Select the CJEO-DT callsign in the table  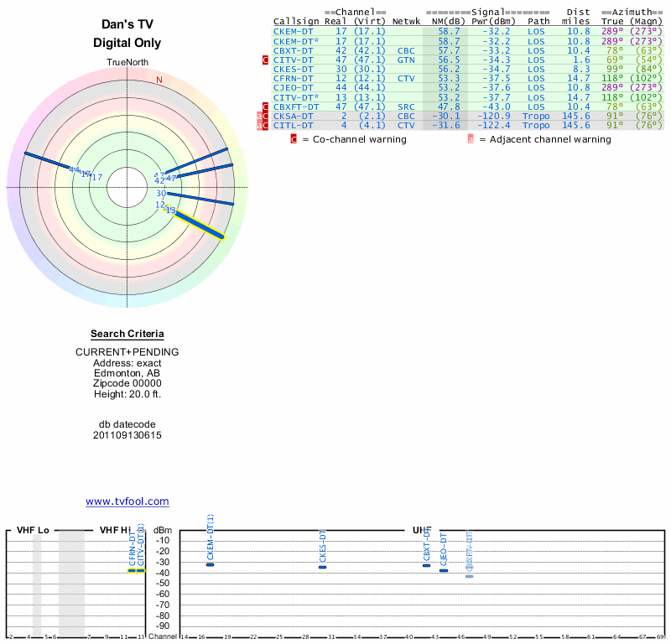pos(294,87)
